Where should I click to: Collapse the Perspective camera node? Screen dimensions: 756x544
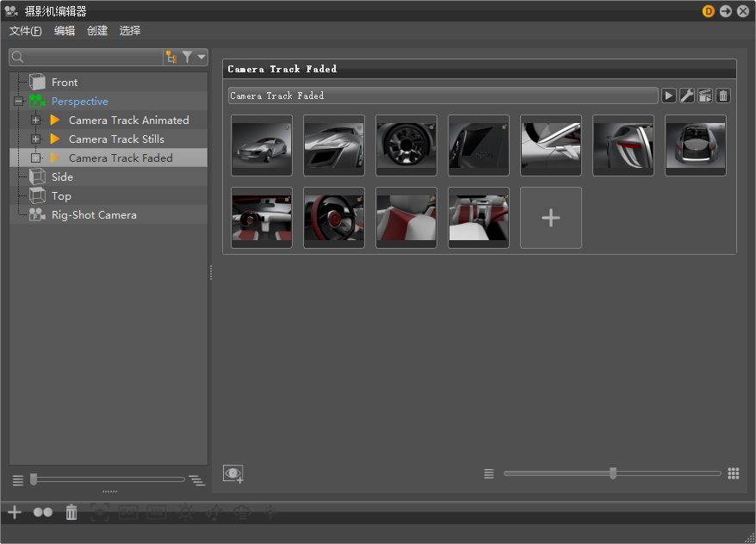coord(18,102)
